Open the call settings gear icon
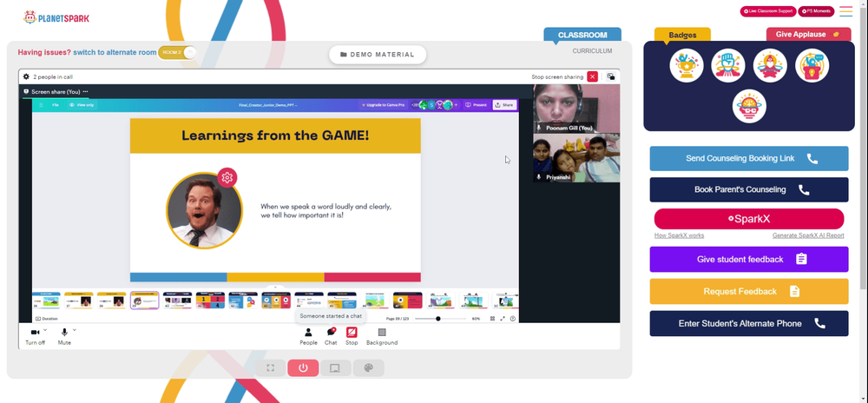Viewport: 868px width, 403px height. [x=26, y=77]
